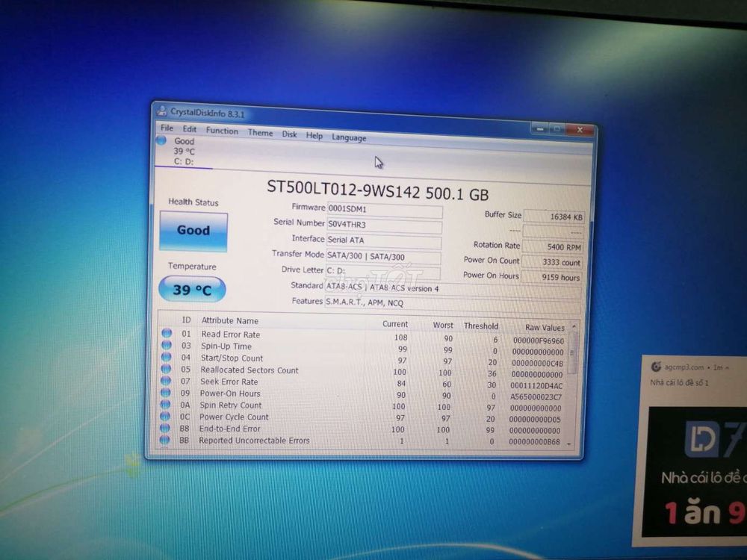The height and width of the screenshot is (560, 747).
Task: Click the Features field S.M.A.R.T., APM, NCQ
Action: 453,304
